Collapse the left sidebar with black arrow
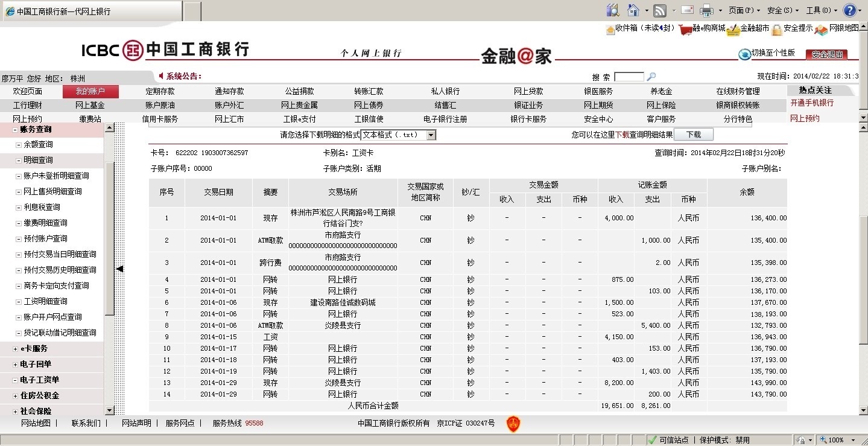The image size is (868, 446). [x=119, y=269]
